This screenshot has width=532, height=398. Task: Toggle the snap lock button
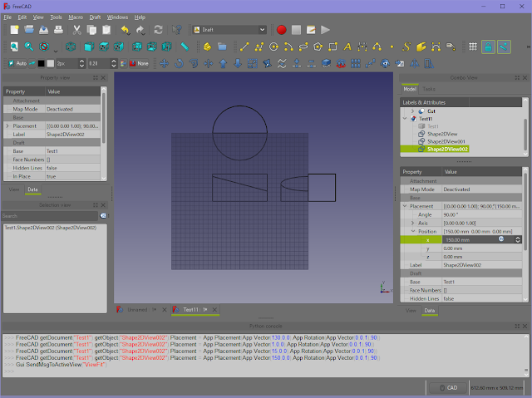coord(489,47)
